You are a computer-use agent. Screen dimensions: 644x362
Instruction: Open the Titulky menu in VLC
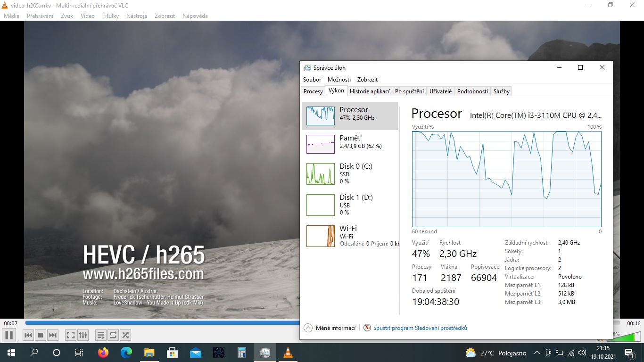[110, 16]
